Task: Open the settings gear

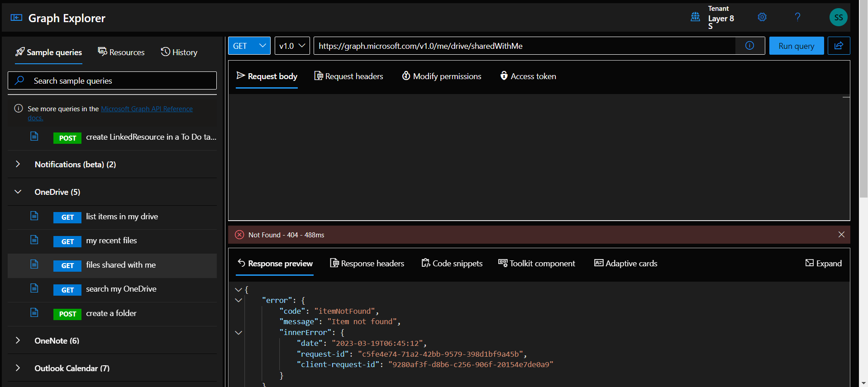Action: (762, 17)
